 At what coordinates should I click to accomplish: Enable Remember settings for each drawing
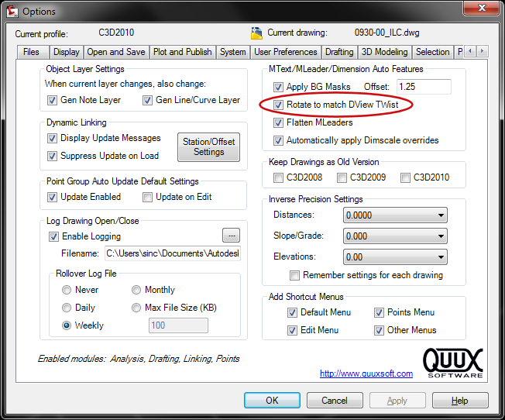(x=294, y=275)
